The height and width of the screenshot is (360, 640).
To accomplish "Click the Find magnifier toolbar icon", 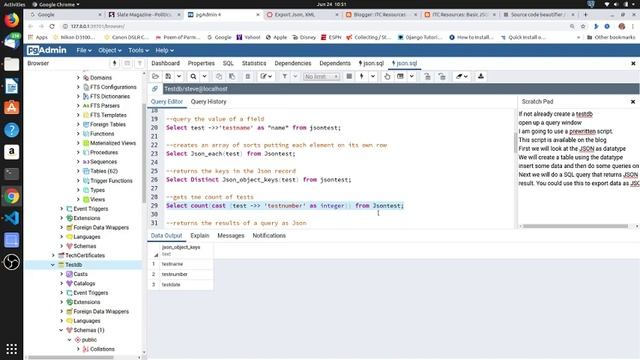I will [193, 76].
